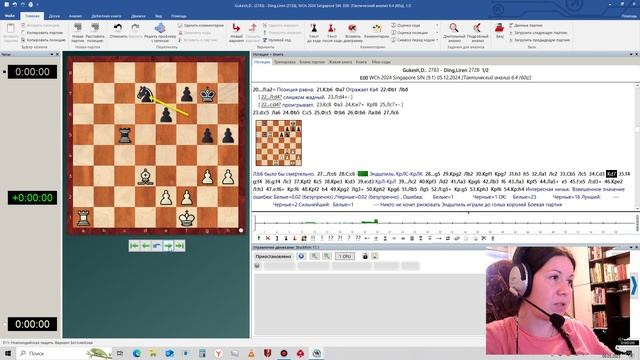This screenshot has height=360, width=640.
Task: Click the green magnifier plus button in engine panel
Action: [327, 256]
